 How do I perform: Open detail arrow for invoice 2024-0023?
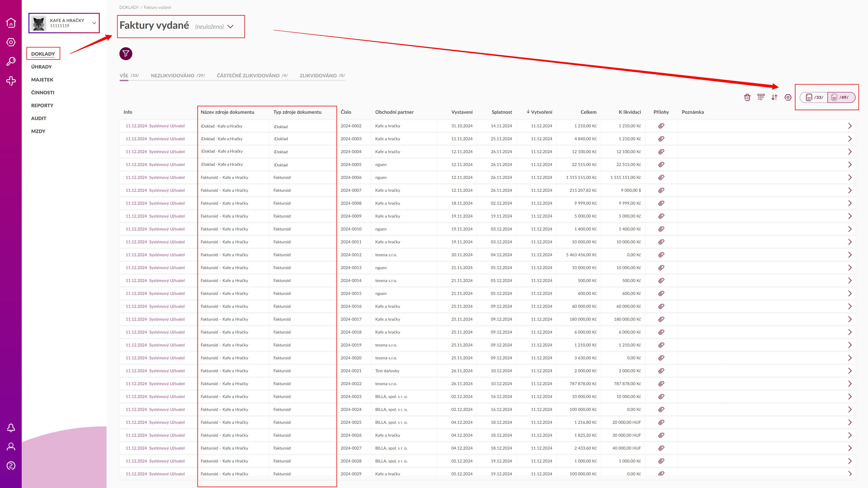pyautogui.click(x=850, y=397)
